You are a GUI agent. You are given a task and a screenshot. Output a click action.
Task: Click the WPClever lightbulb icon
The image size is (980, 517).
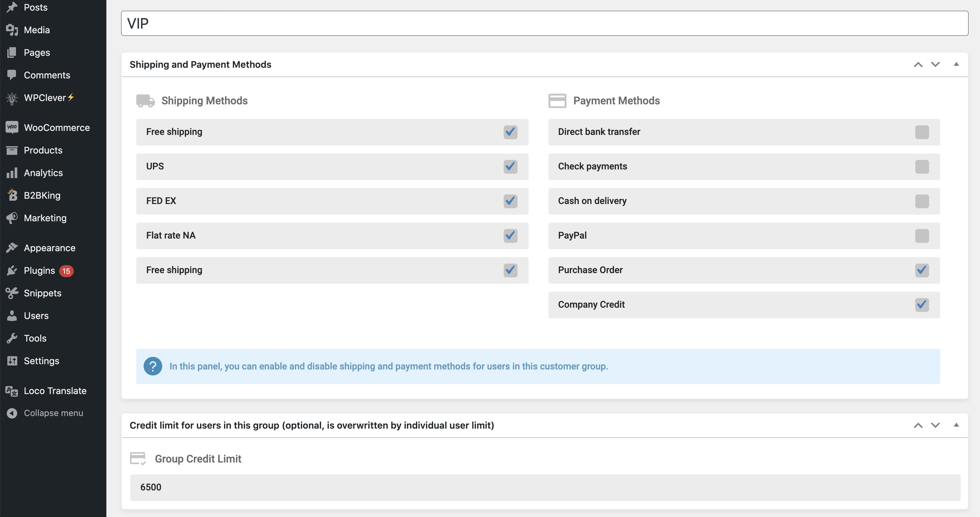[x=12, y=98]
